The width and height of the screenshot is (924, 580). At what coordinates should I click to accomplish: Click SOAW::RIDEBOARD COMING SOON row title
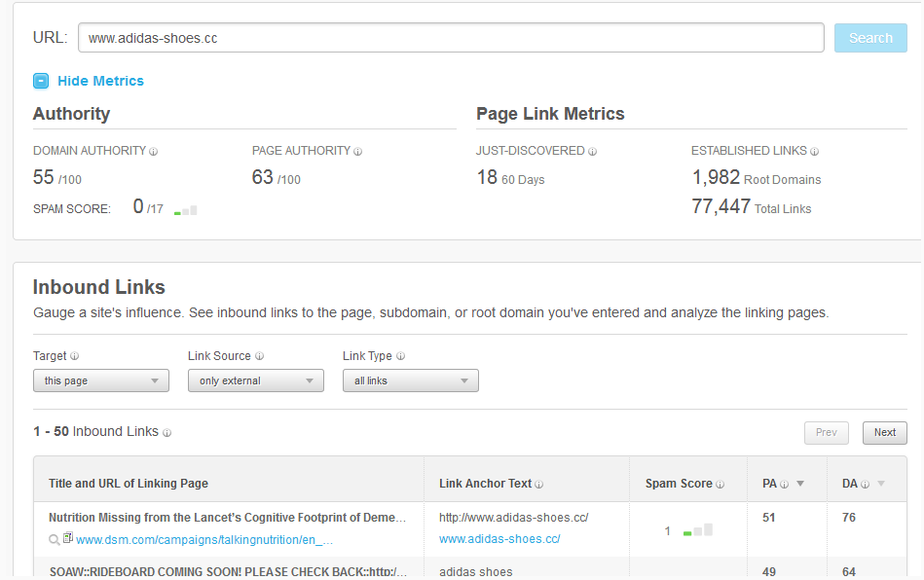tap(228, 572)
